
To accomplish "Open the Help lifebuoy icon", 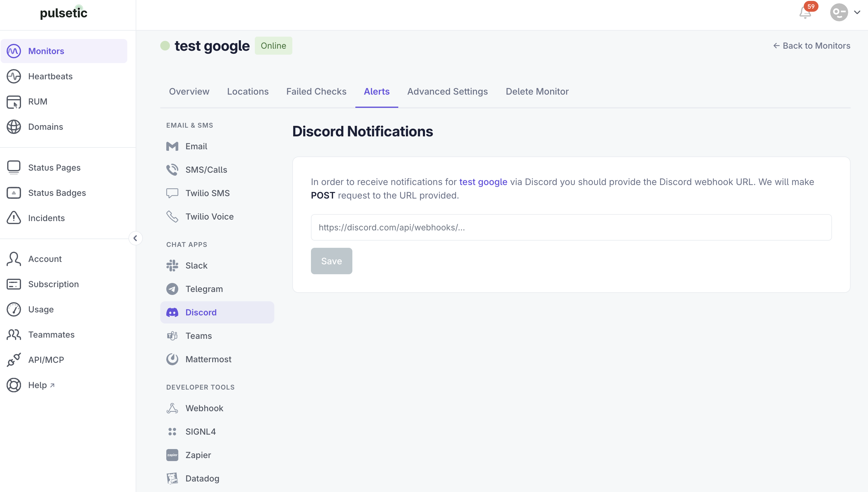I will 14,385.
